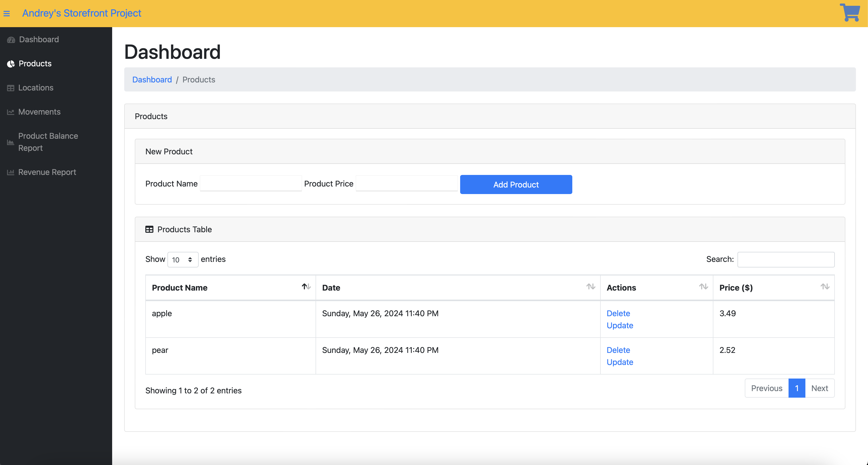Click Delete link for apple row
Image resolution: width=868 pixels, height=465 pixels.
(x=618, y=313)
